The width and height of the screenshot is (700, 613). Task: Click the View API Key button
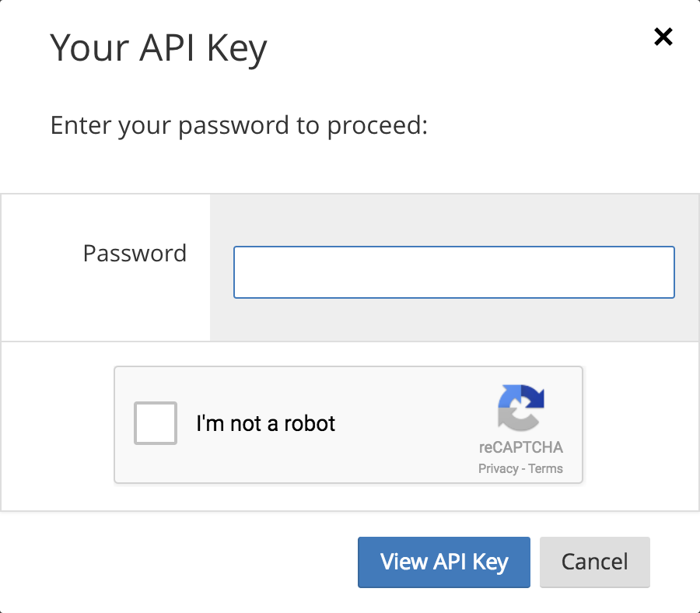[443, 562]
